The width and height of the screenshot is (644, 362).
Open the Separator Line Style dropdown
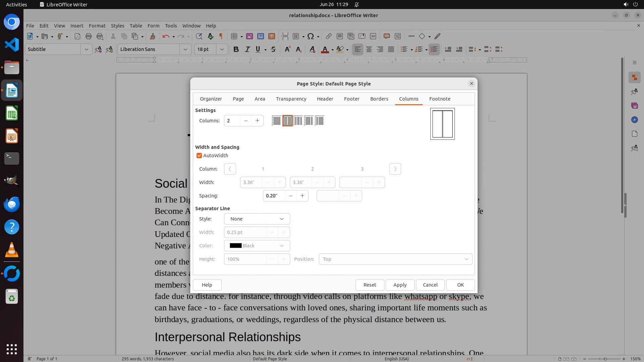pyautogui.click(x=257, y=219)
